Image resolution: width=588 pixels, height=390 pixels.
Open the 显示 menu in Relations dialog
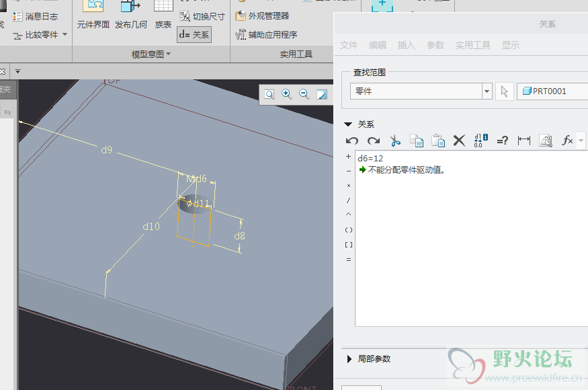pyautogui.click(x=511, y=46)
